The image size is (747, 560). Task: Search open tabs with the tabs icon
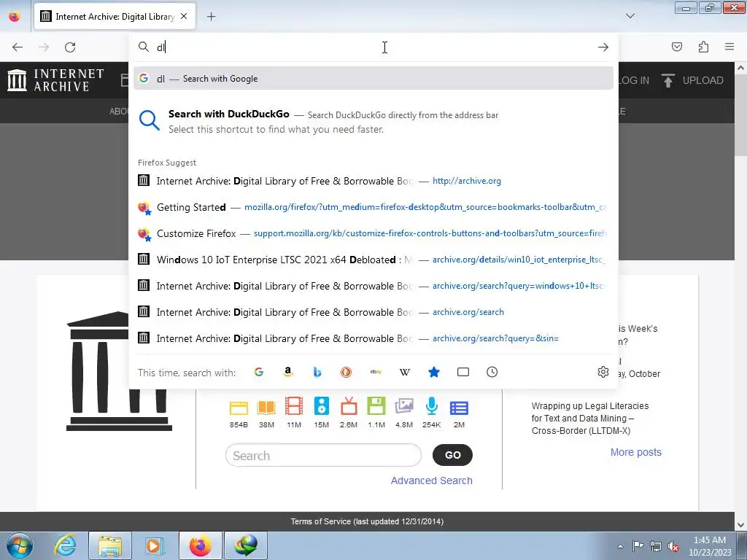pos(463,373)
